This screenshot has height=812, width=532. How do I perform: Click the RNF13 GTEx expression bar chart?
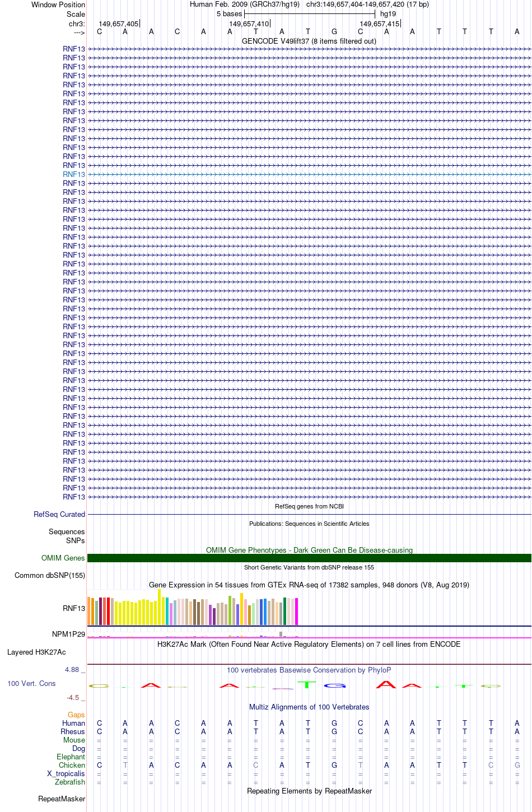[x=193, y=608]
